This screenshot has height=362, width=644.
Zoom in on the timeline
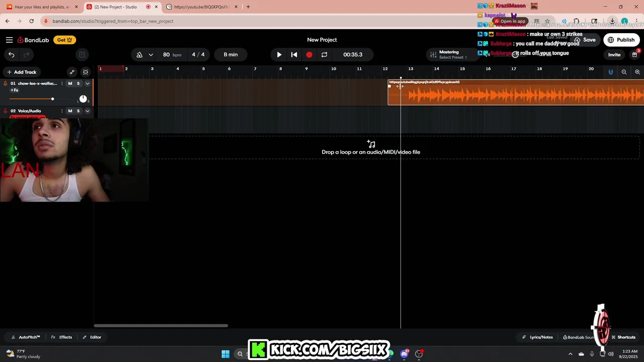(x=637, y=72)
